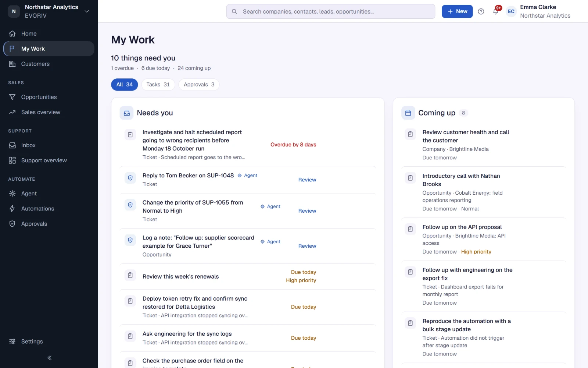Viewport: 588px width, 368px height.
Task: Click the Emma Clarke profile name
Action: click(538, 7)
